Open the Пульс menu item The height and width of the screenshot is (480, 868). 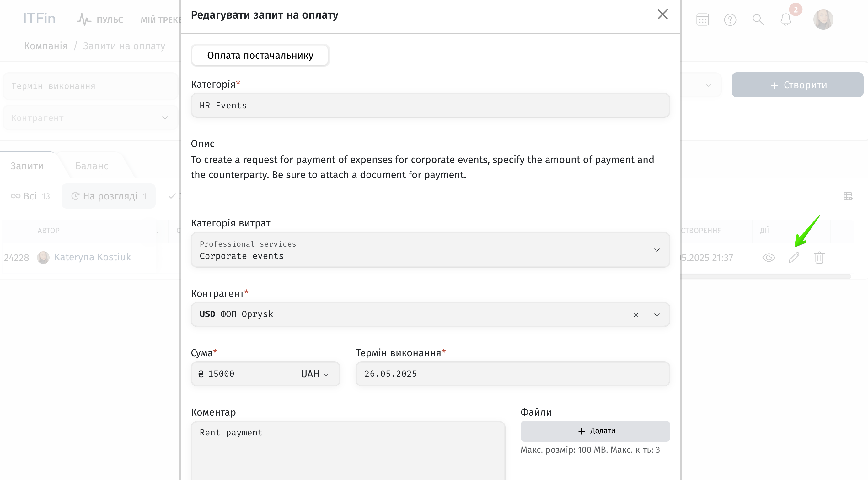(100, 19)
